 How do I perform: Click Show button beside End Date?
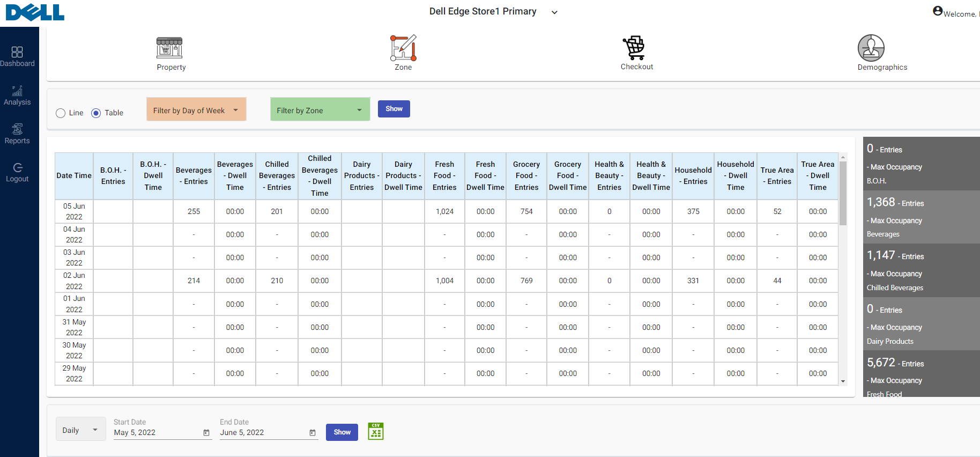[x=342, y=432]
